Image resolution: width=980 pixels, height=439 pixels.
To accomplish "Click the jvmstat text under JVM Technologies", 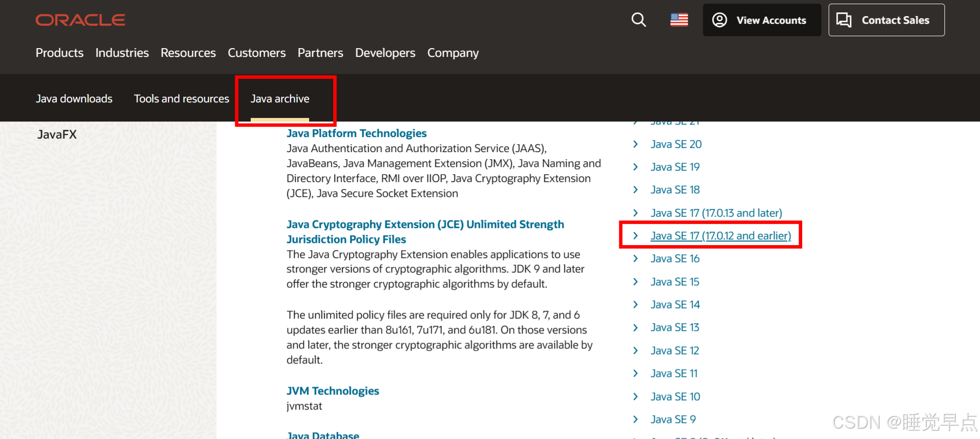I will [304, 406].
